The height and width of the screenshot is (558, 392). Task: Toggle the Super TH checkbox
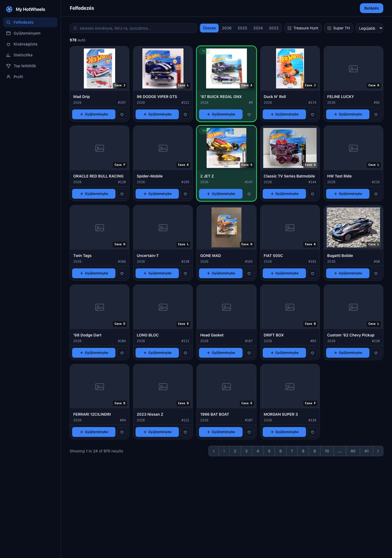tap(329, 28)
